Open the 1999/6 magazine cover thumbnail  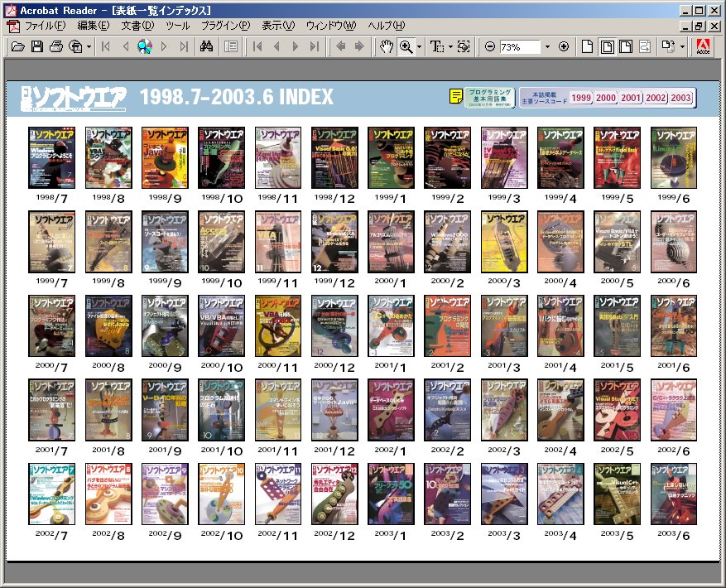tap(674, 157)
